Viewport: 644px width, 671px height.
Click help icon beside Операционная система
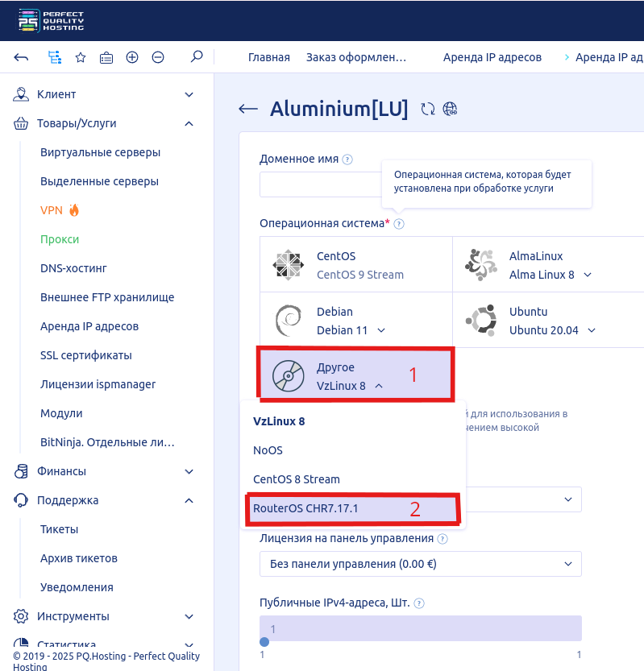399,224
